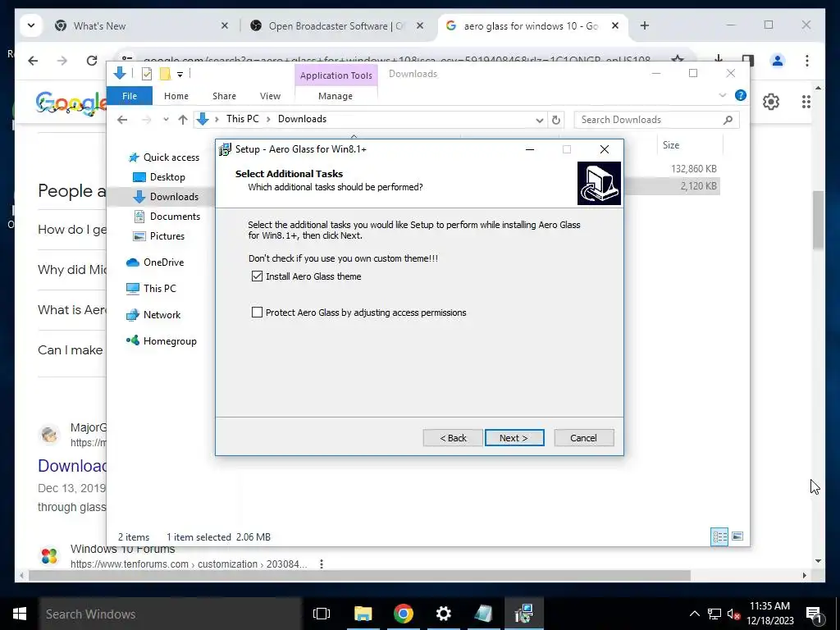Click New folder icon in quick access toolbar

(x=165, y=74)
